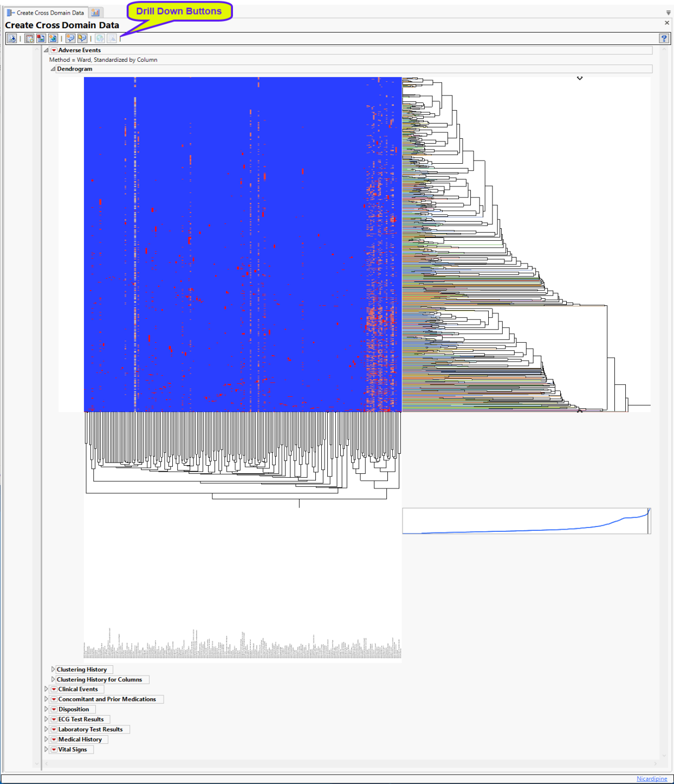
Task: Expand the Clustering History section
Action: point(53,669)
